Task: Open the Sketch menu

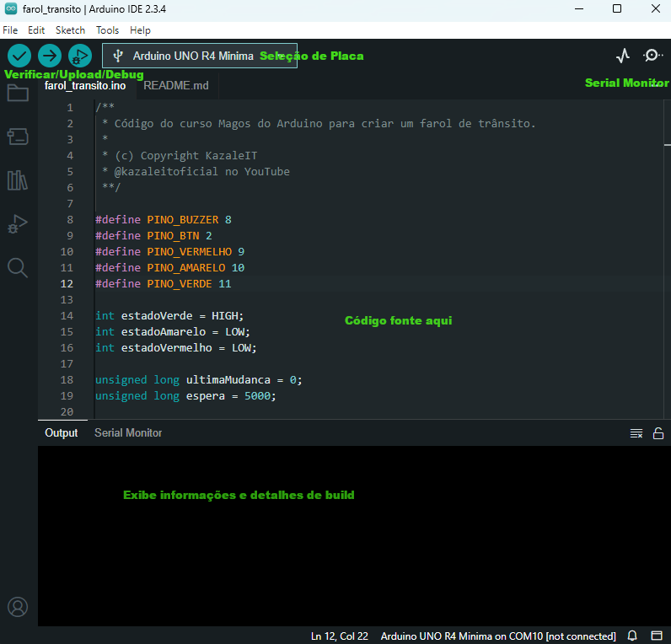Action: pos(70,30)
